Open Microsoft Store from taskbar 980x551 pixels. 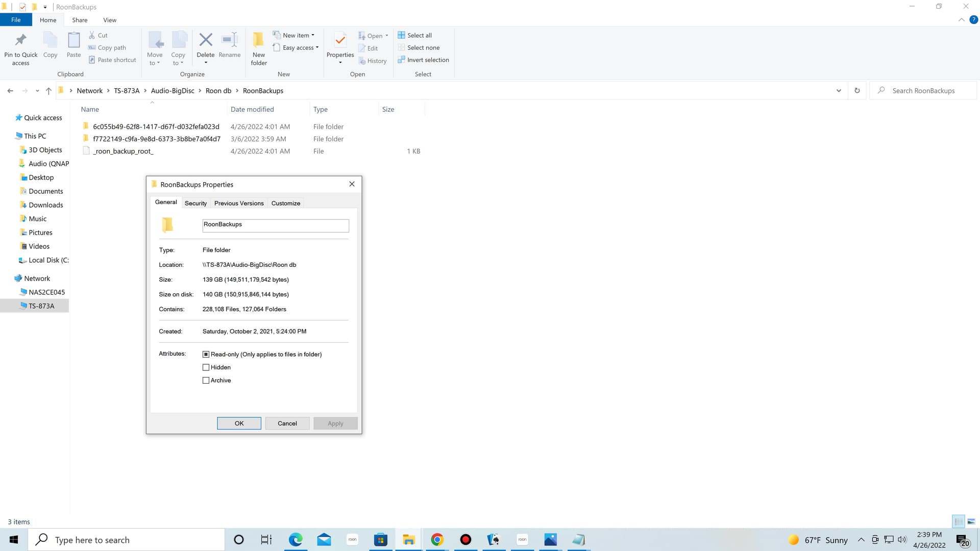coord(381,540)
